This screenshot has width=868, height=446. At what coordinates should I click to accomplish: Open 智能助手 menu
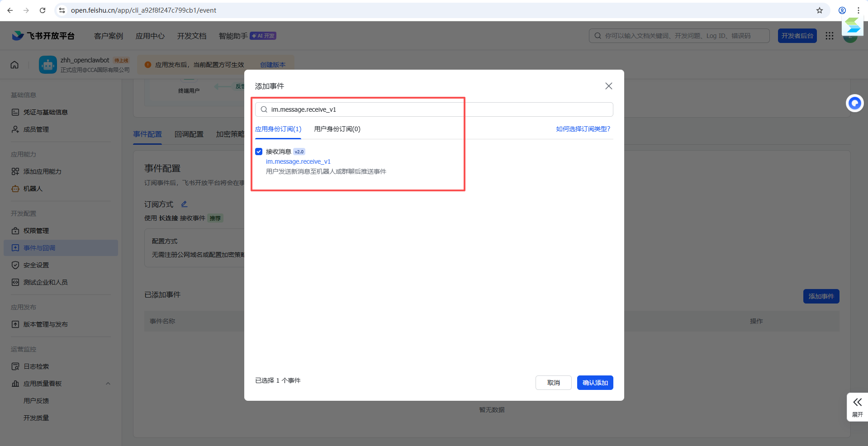pos(233,36)
